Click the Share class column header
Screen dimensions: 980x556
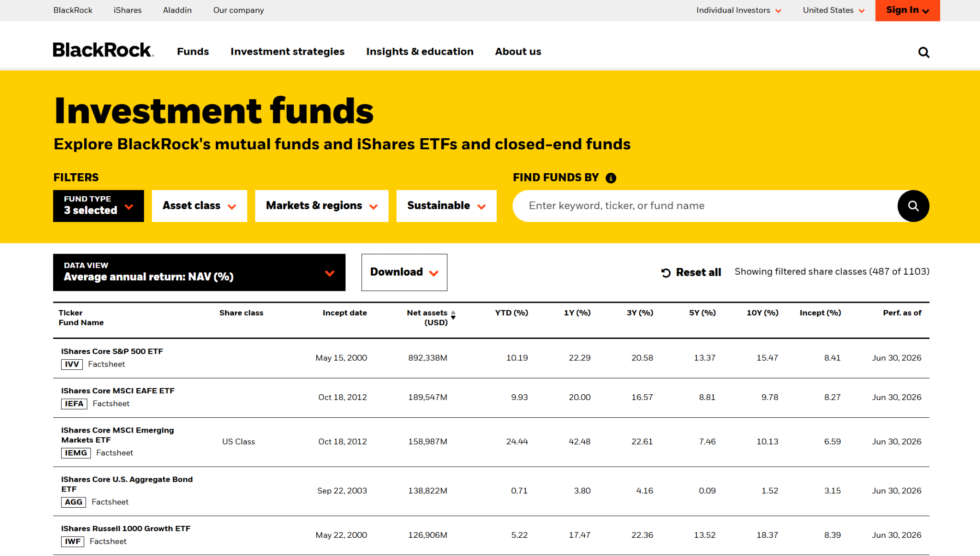point(241,313)
